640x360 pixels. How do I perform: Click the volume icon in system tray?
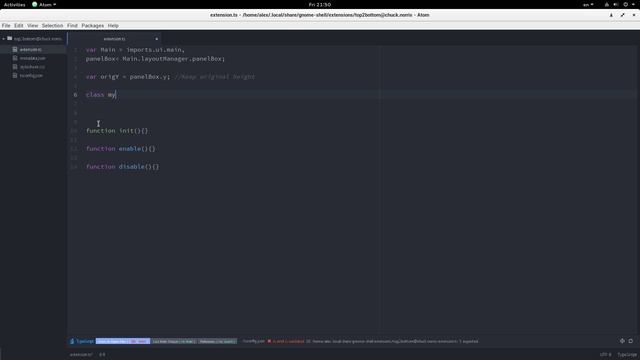point(616,4)
